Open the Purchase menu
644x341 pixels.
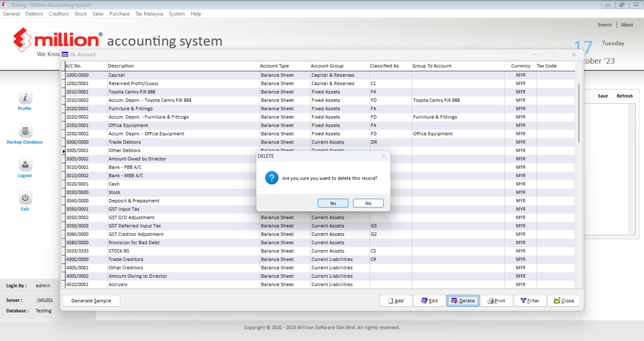119,14
